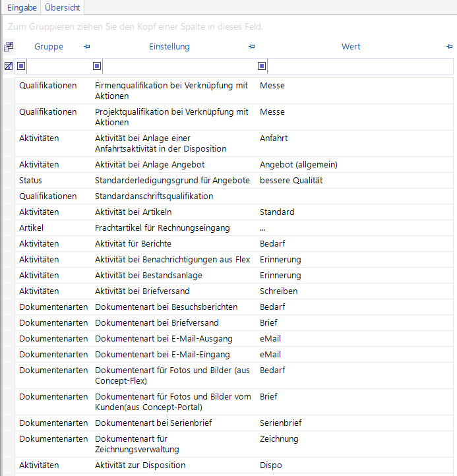Screen dimensions: 457x476
Task: Click the filter editor icon in the filter row
Action: click(9, 66)
